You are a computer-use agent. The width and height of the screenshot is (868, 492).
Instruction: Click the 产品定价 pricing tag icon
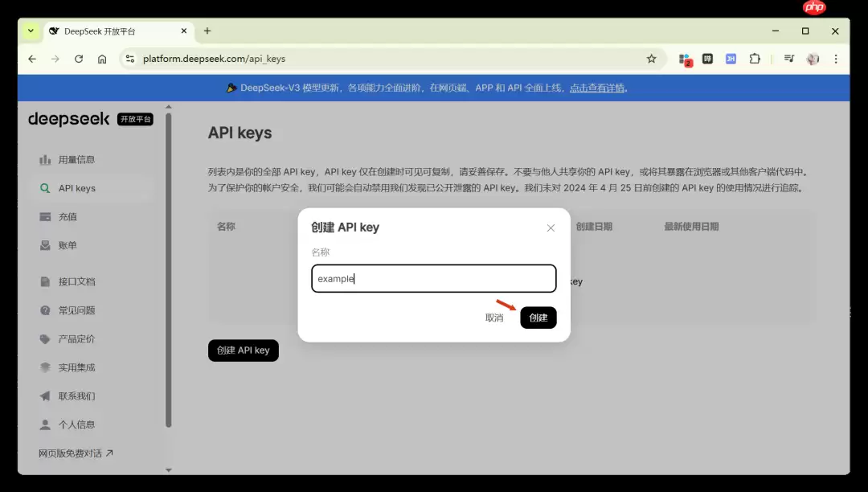pyautogui.click(x=43, y=338)
